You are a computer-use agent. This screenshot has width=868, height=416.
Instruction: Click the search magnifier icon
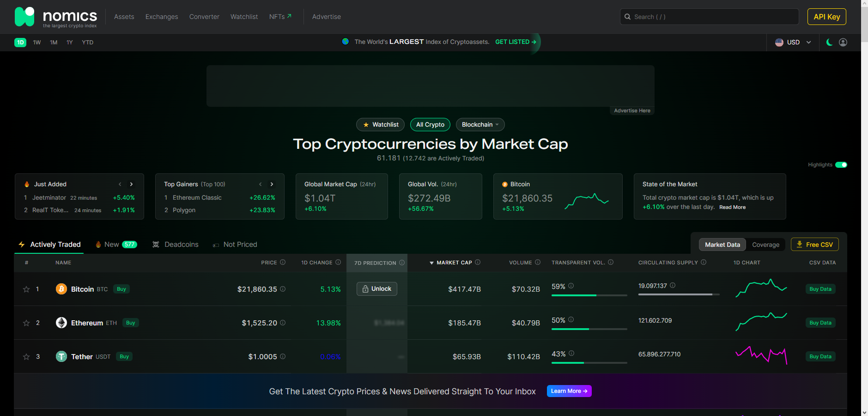click(627, 17)
